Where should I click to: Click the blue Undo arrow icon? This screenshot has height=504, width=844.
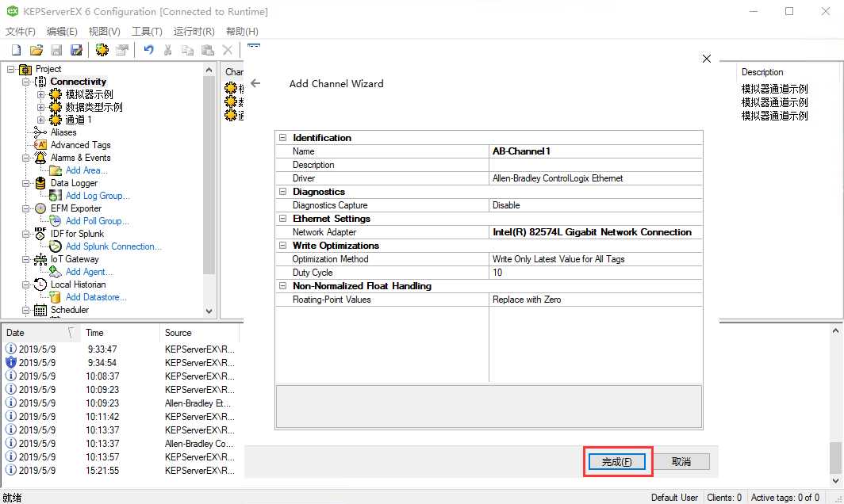coord(148,50)
